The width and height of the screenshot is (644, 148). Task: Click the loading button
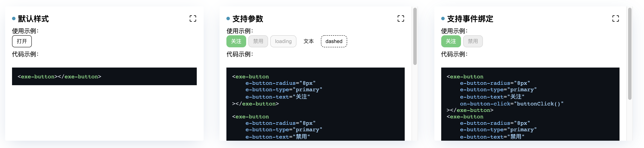[x=283, y=41]
